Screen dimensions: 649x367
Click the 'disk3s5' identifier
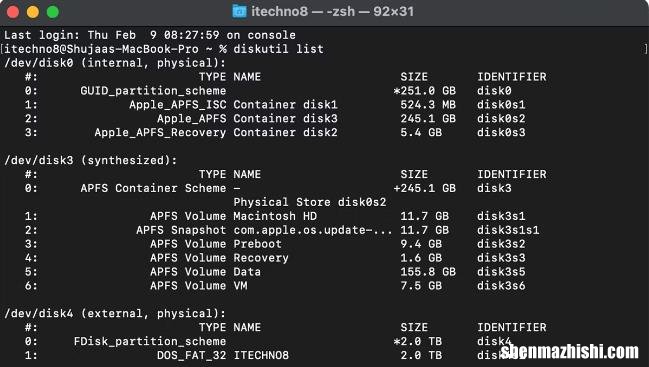pyautogui.click(x=501, y=272)
